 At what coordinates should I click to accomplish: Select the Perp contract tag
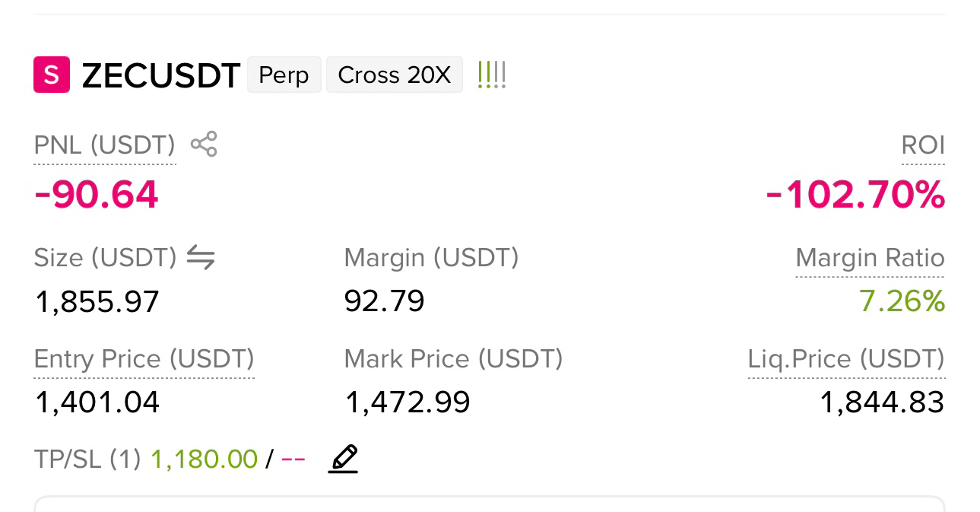tap(284, 75)
